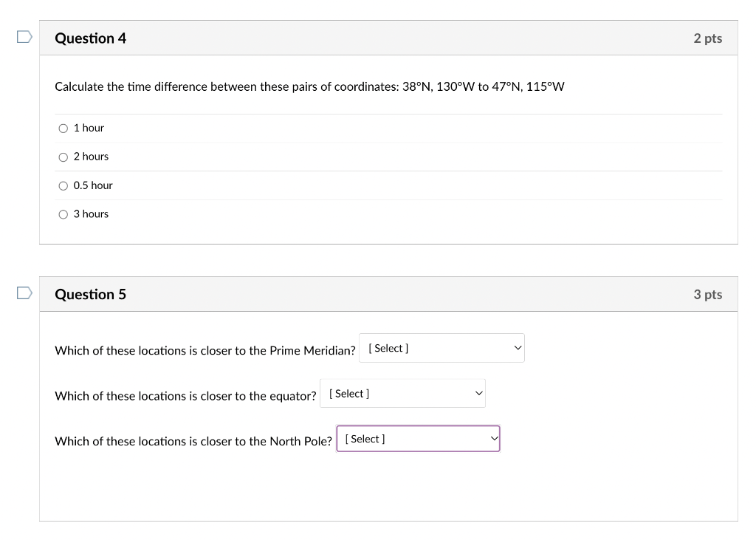Select the '2 hours' radio option

[x=63, y=157]
